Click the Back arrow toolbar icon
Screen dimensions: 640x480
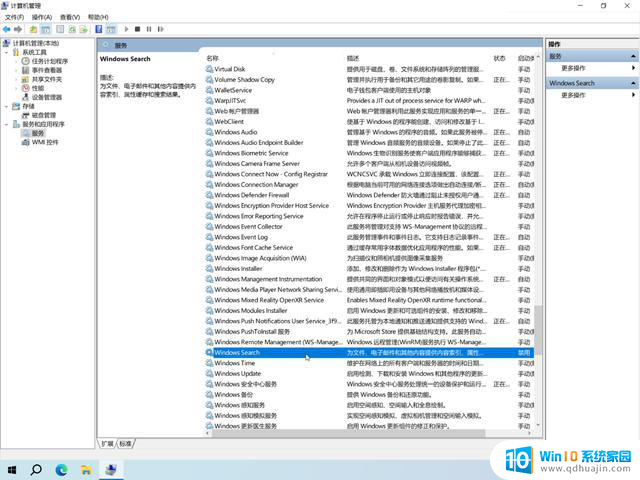pos(7,29)
